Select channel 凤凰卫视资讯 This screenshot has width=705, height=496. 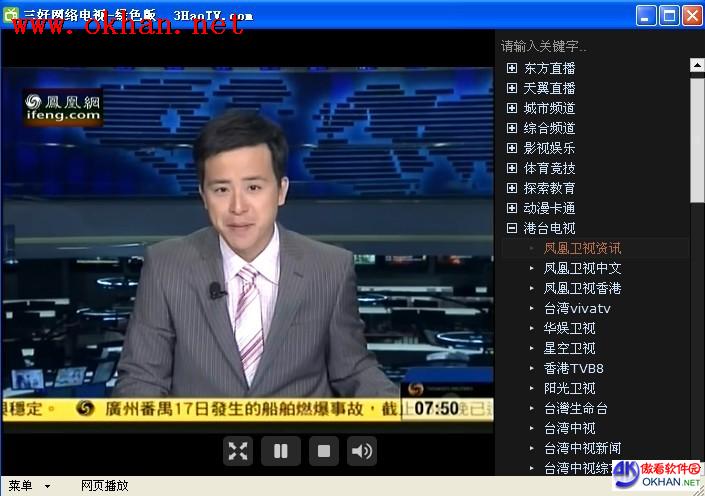pos(582,248)
